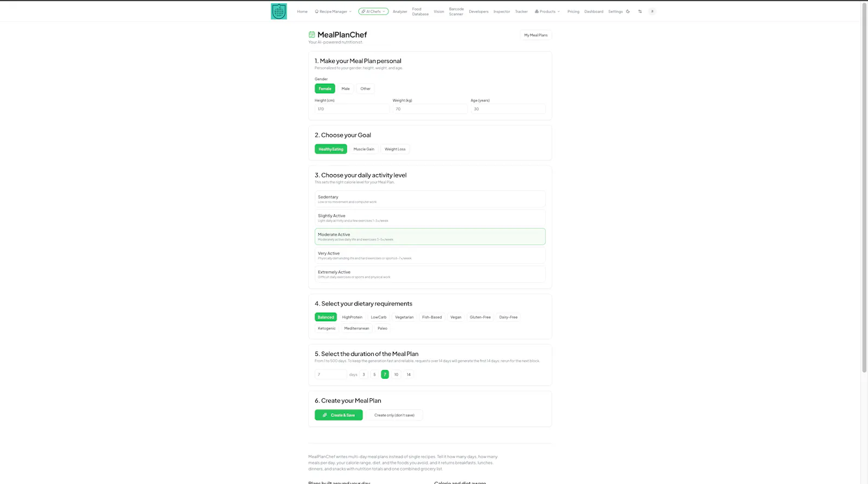868x484 pixels.
Task: Click the shield logo in the header
Action: pos(279,11)
